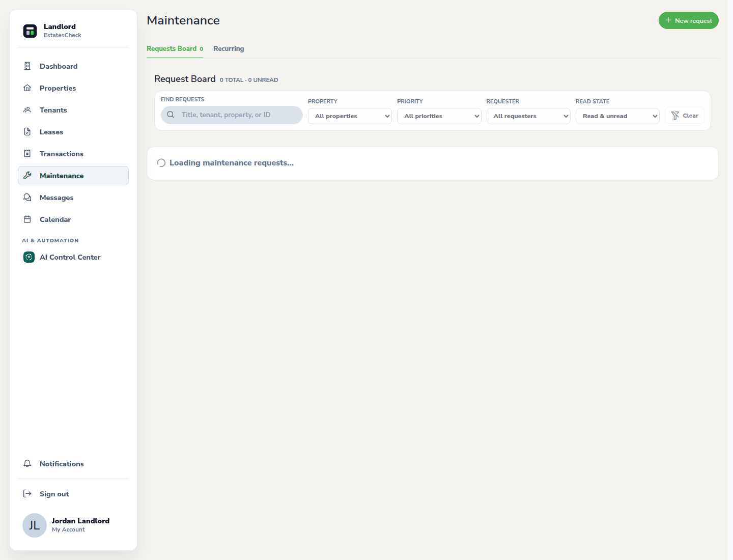Image resolution: width=733 pixels, height=560 pixels.
Task: Click Sign out text
Action: point(54,494)
